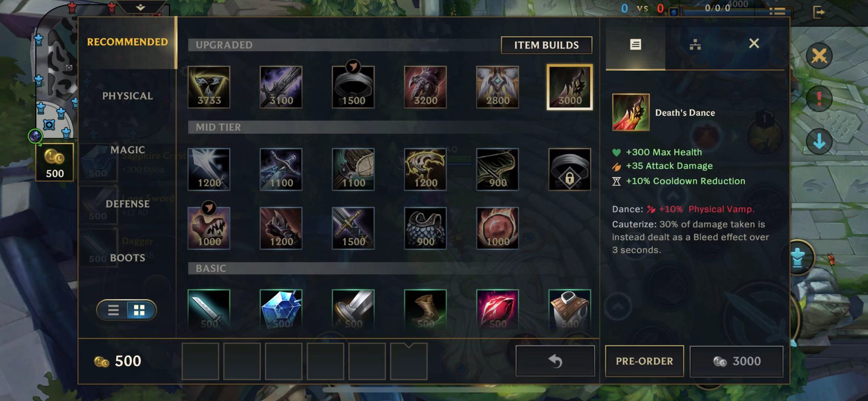Expand the last inventory slot with chevron
The width and height of the screenshot is (868, 401).
(x=409, y=361)
